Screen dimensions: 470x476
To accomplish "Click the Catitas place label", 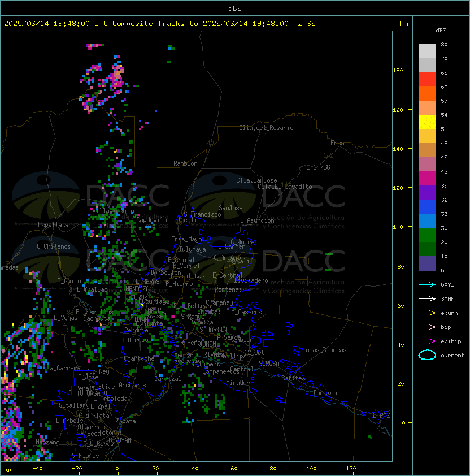I will click(x=293, y=378).
